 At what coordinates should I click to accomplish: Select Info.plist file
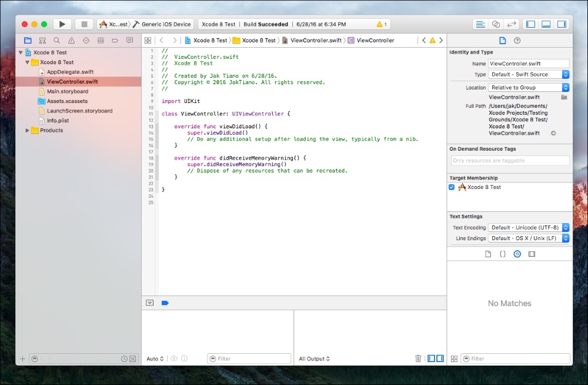pos(58,121)
